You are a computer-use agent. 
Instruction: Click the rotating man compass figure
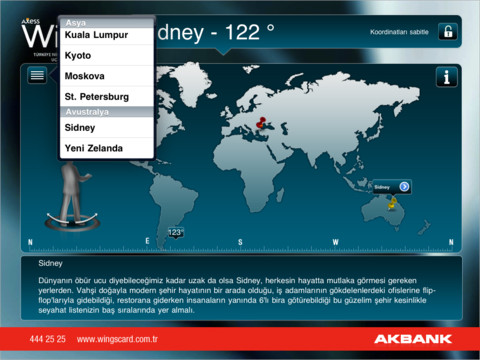pyautogui.click(x=72, y=196)
